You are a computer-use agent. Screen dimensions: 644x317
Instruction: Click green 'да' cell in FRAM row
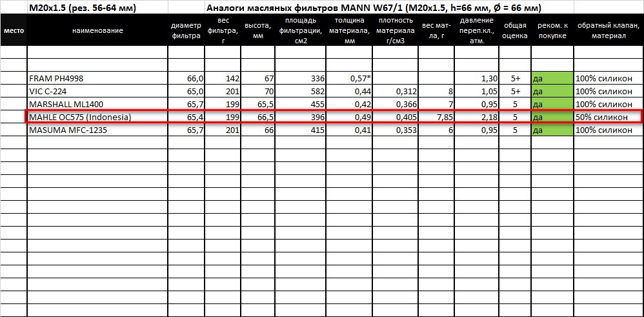tap(552, 78)
